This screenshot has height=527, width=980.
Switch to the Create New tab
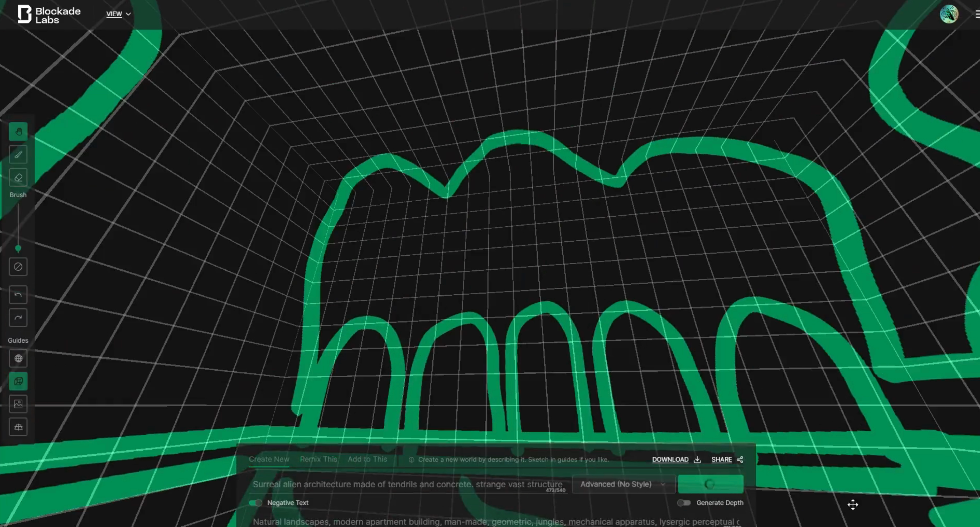pos(269,459)
